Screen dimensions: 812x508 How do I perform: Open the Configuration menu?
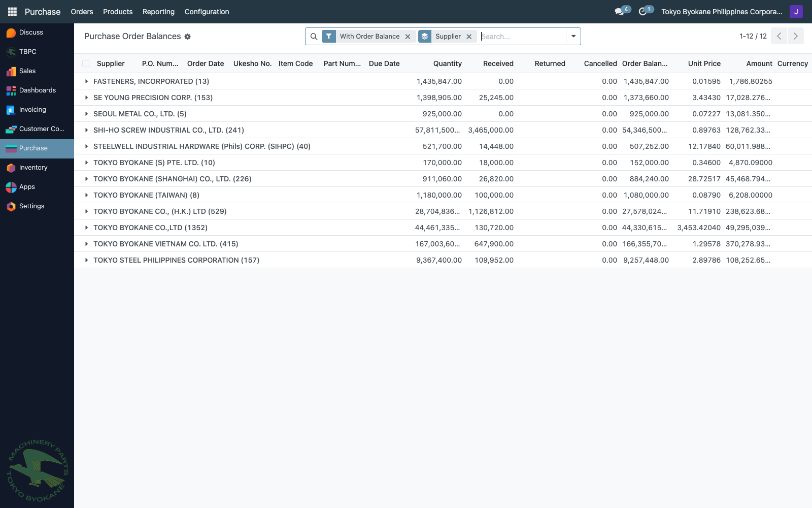[x=207, y=12]
